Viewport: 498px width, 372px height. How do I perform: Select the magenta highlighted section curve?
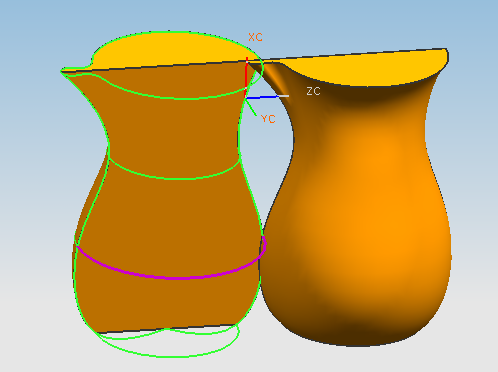172,277
